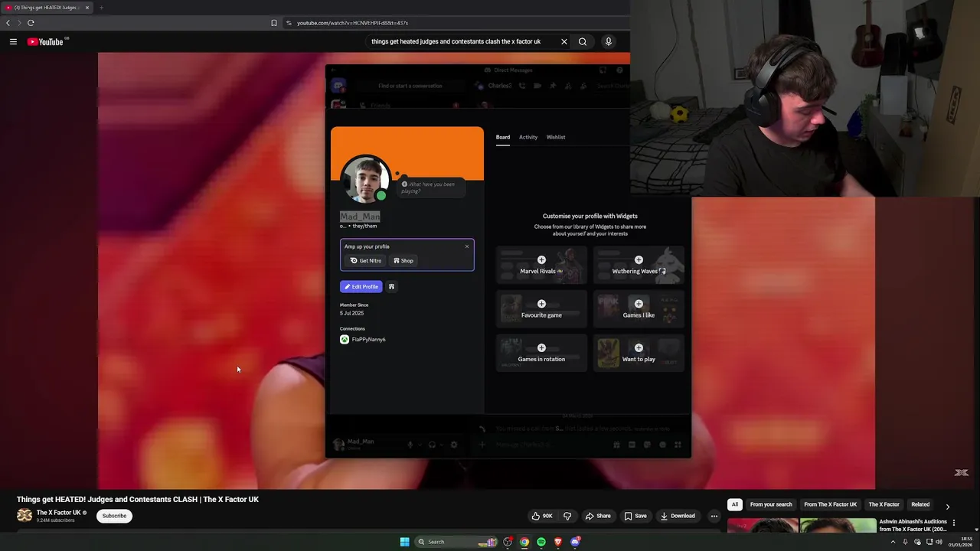Close the 'Things get HEATED' browser tab
The image size is (980, 551).
click(x=87, y=8)
